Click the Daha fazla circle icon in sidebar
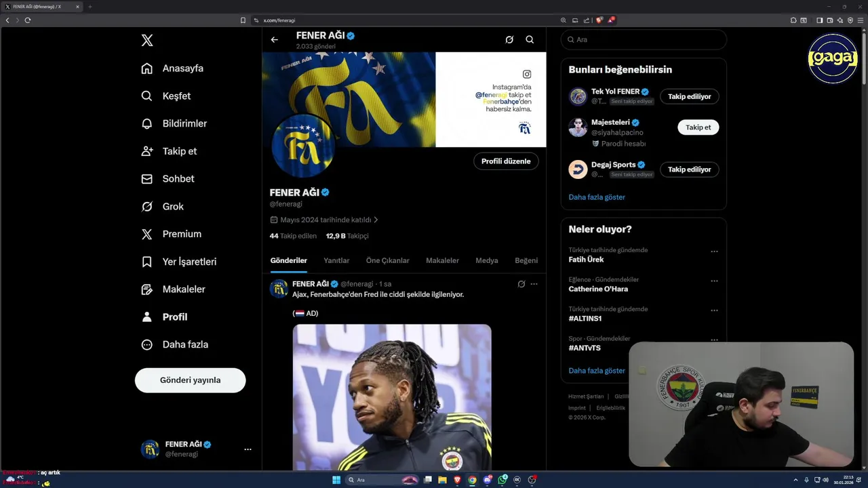This screenshot has height=488, width=868. [147, 344]
